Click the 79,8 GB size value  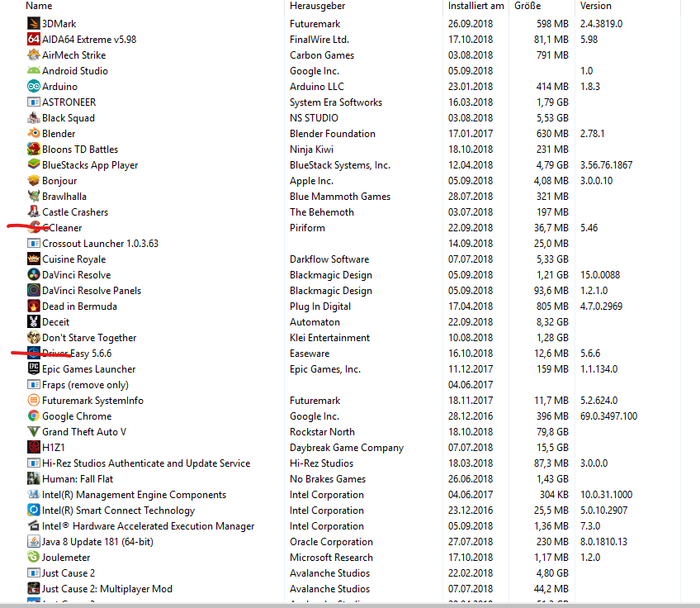click(x=552, y=431)
